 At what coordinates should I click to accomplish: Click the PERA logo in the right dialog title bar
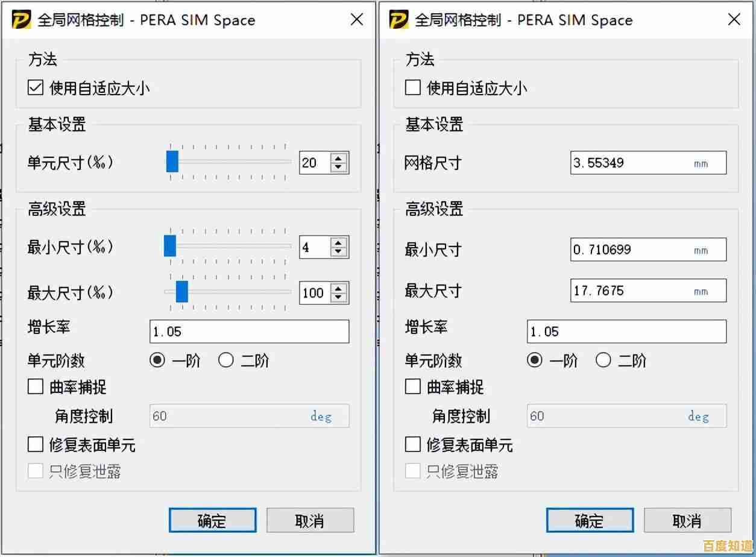tap(400, 19)
